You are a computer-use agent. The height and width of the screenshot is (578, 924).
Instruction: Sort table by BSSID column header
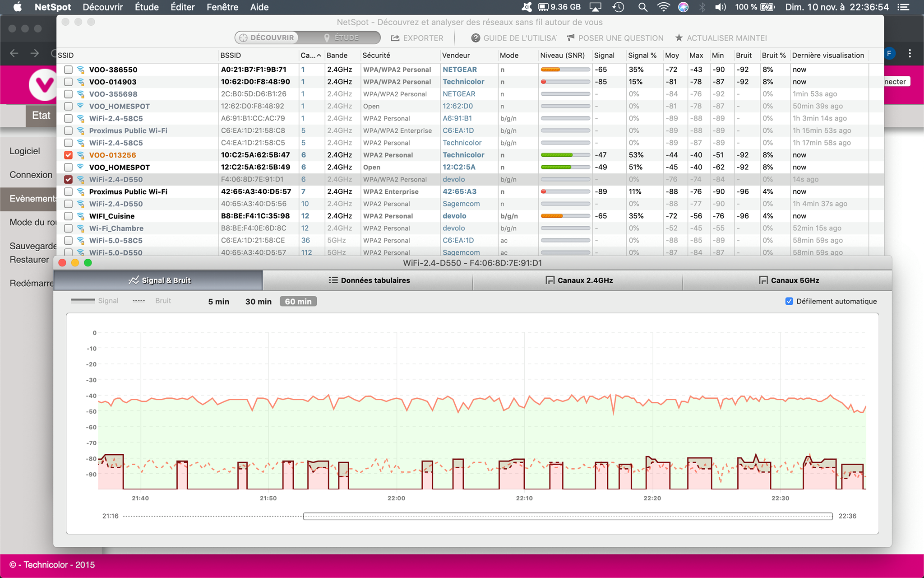(x=259, y=55)
